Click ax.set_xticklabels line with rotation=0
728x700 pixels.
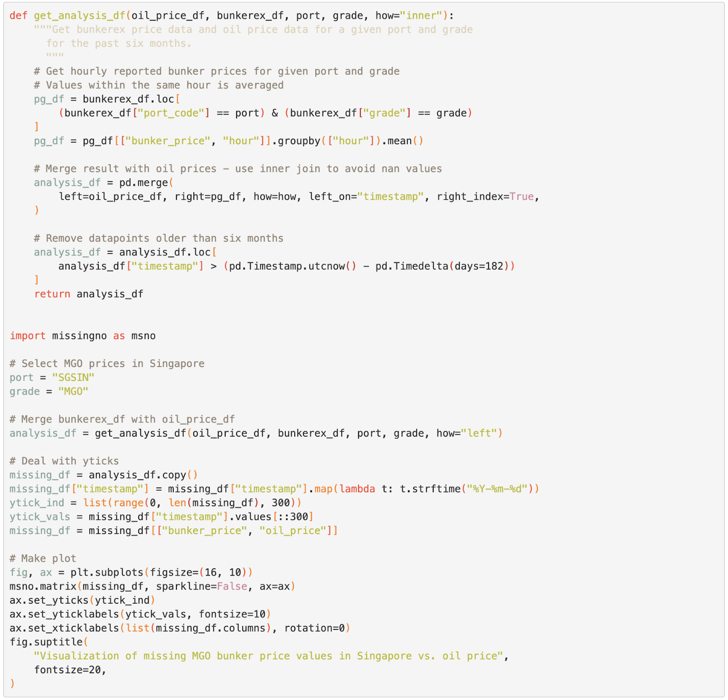pyautogui.click(x=180, y=628)
